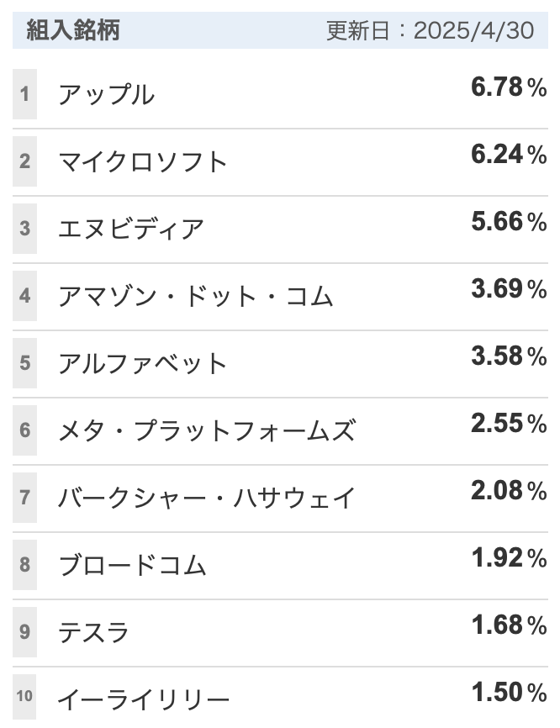Viewport: 560px width, 728px height.
Task: Click the イーライリリー entry
Action: pyautogui.click(x=144, y=699)
